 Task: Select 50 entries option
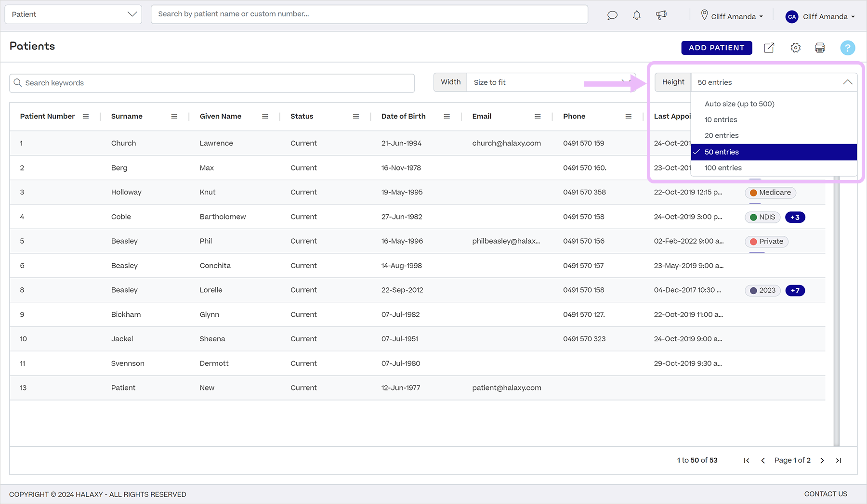tap(774, 152)
